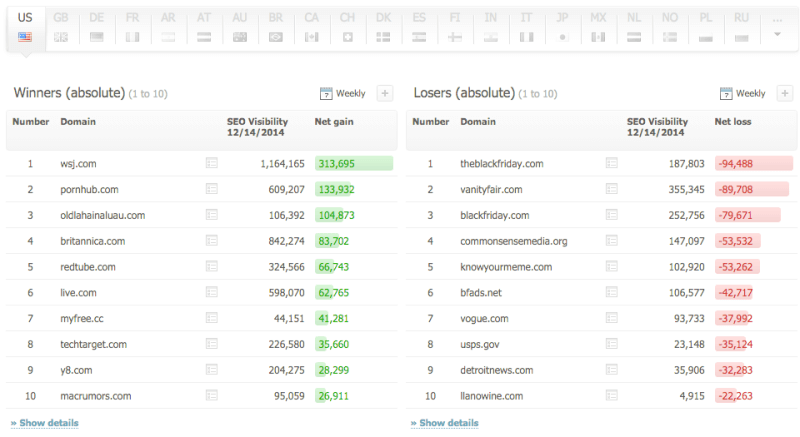Click the calendar icon in Winners panel
The image size is (800, 437).
click(325, 94)
